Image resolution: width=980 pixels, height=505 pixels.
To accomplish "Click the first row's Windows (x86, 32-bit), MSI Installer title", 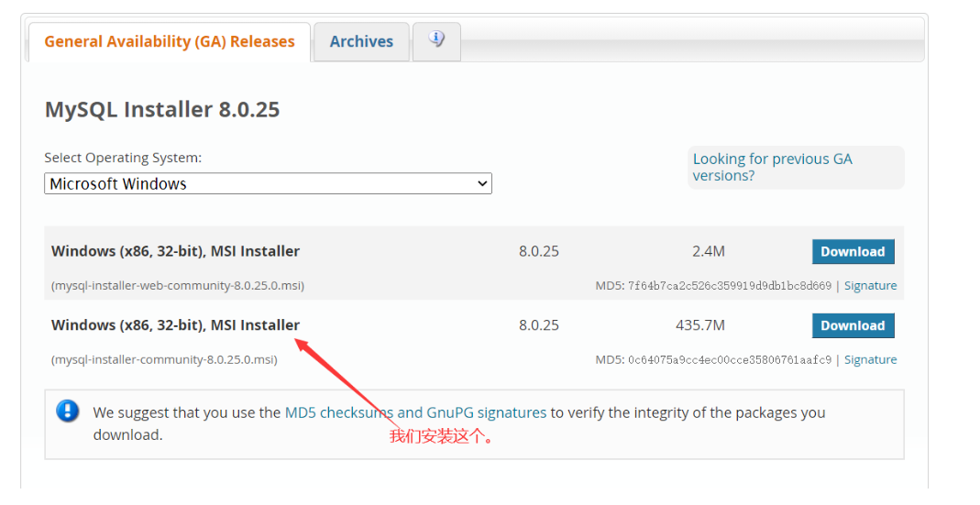I will (176, 251).
